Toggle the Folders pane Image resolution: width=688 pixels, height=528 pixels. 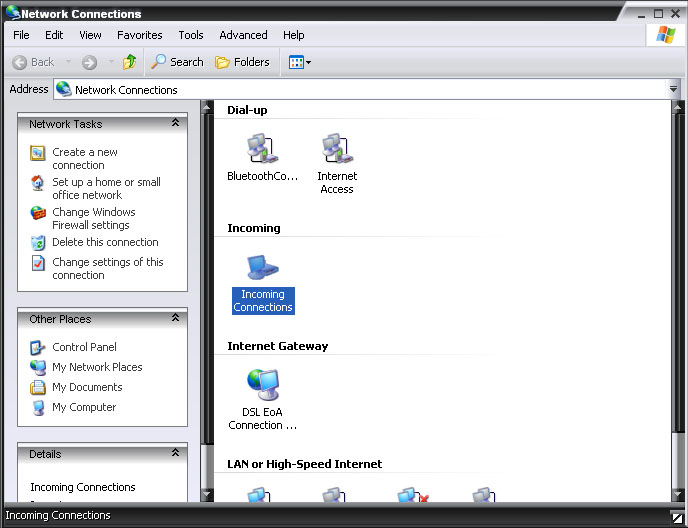242,62
